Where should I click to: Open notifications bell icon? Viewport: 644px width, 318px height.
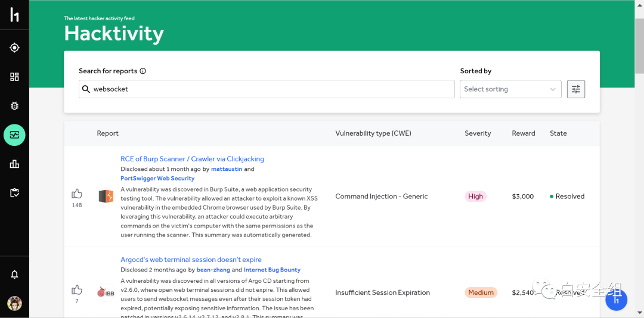14,275
